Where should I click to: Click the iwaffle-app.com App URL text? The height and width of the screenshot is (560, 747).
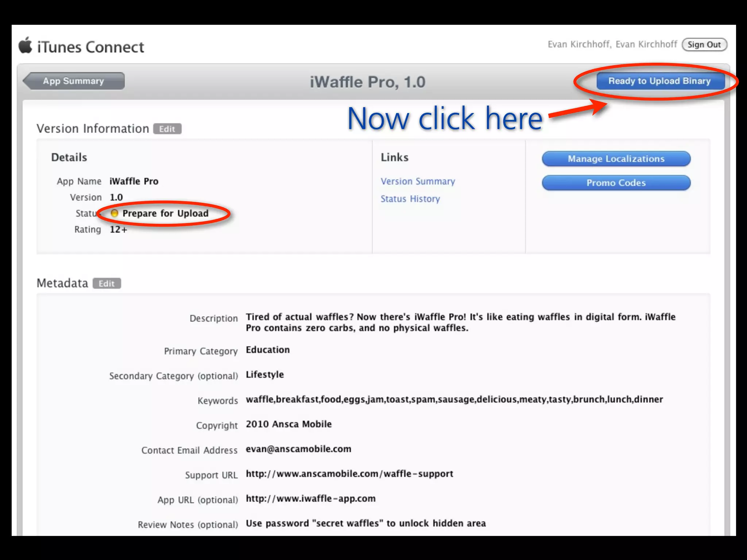[310, 499]
